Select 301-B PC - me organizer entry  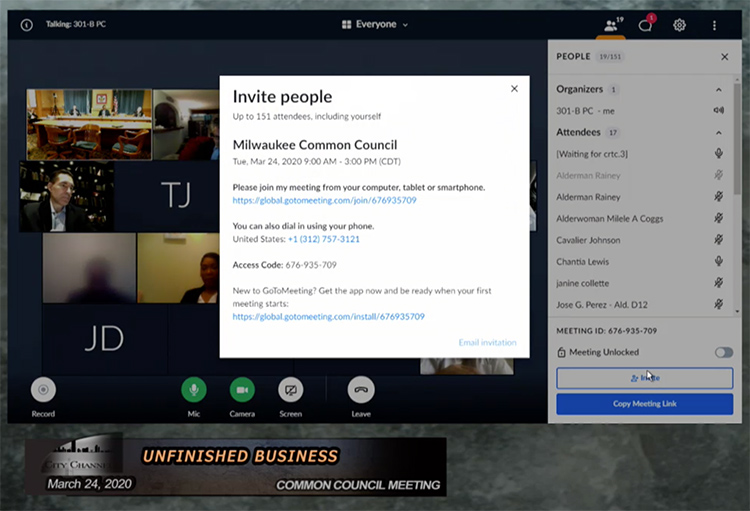pos(585,111)
